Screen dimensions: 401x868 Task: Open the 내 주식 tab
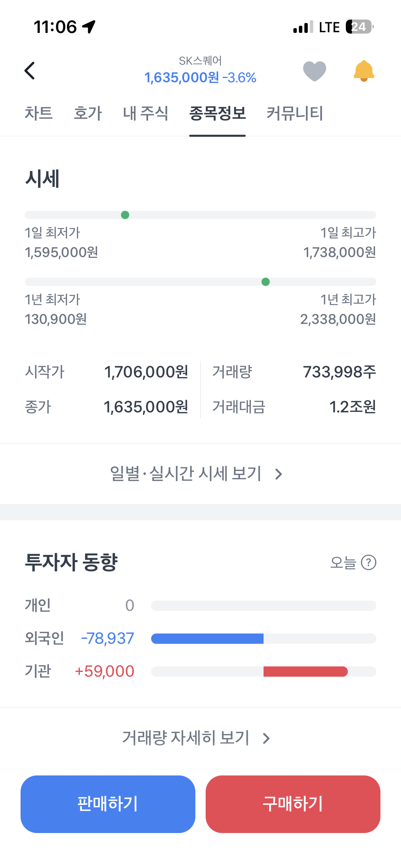click(x=146, y=113)
